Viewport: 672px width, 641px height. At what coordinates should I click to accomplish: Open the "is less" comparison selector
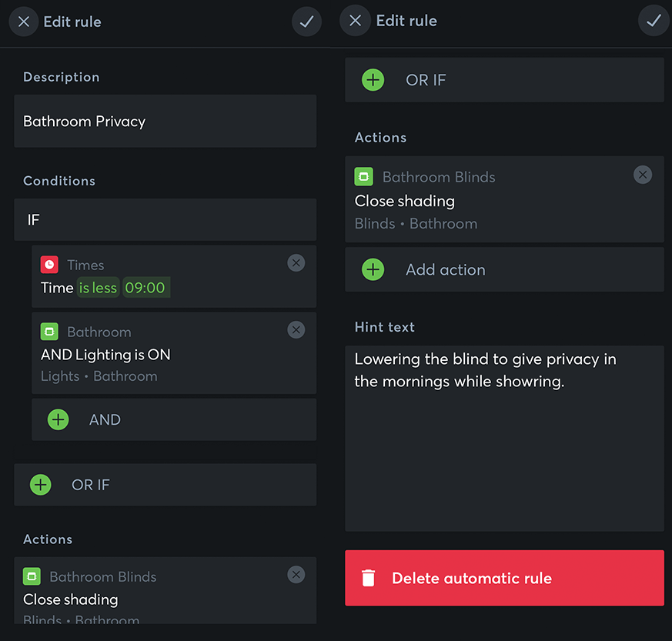pos(98,288)
